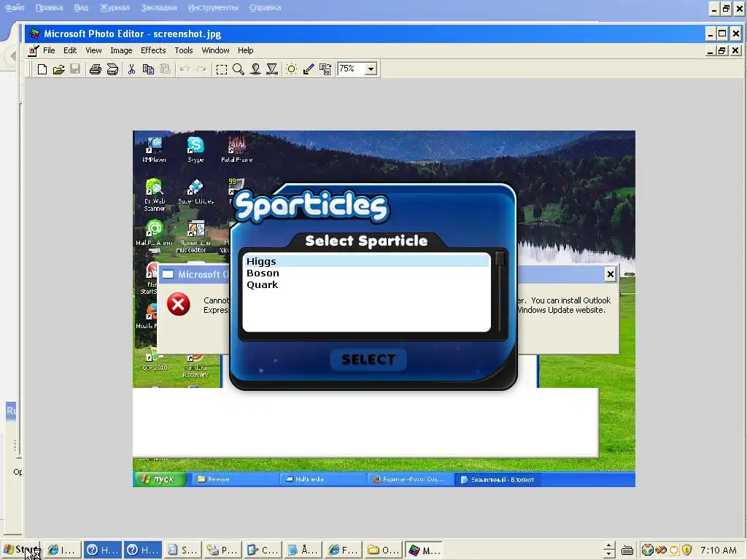Open Справка menu in the background browser
This screenshot has width=747, height=560.
point(265,7)
